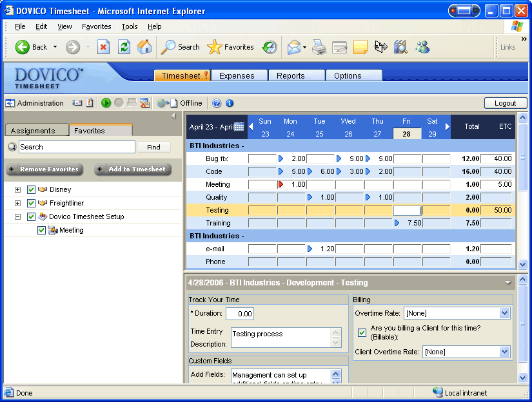Viewport: 532px width, 402px height.
Task: Click the details panel scroll up arrow
Action: pyautogui.click(x=522, y=280)
